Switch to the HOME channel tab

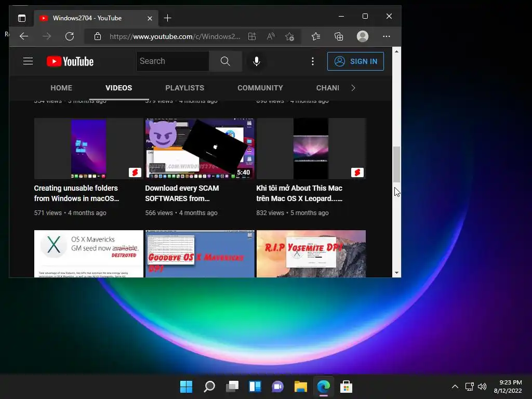point(61,88)
